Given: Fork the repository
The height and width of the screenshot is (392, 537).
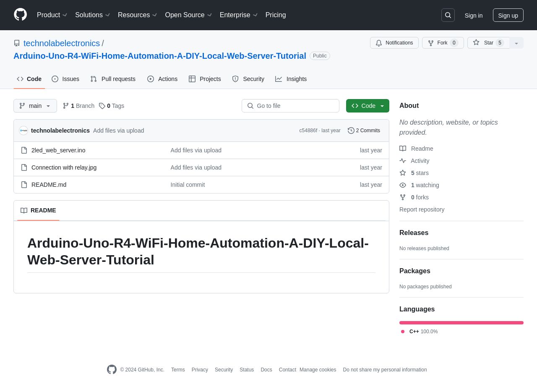Looking at the screenshot, I should (x=443, y=43).
